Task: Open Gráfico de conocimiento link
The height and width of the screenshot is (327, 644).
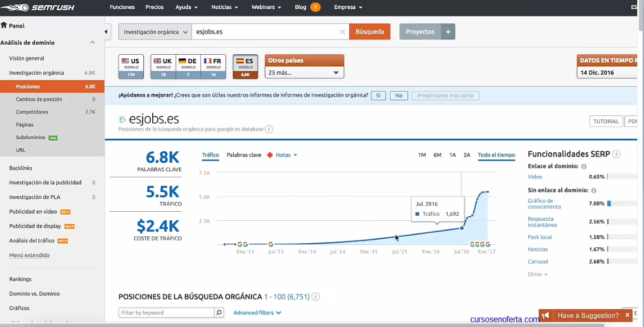Action: point(544,204)
